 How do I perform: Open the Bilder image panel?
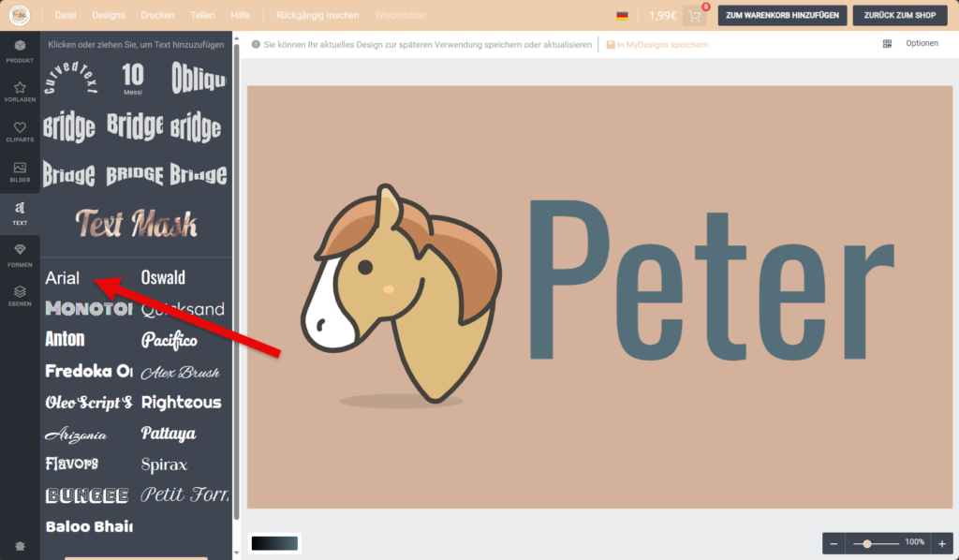click(x=20, y=172)
